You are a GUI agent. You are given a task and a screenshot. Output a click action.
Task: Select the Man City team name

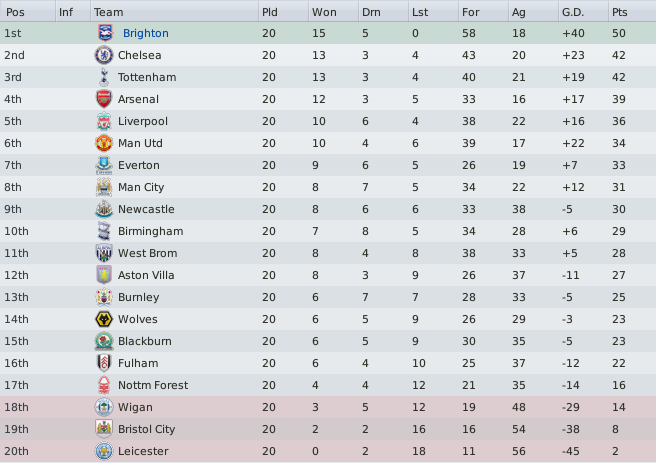[141, 187]
